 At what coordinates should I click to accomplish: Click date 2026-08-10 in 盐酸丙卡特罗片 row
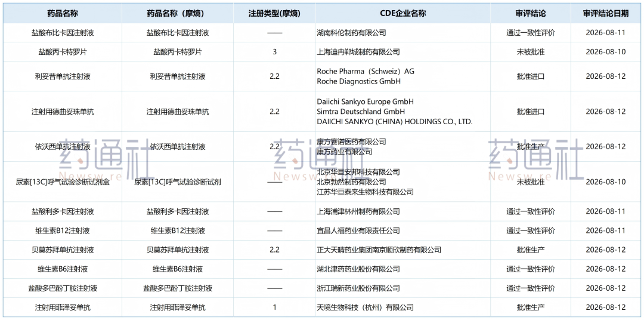click(605, 52)
